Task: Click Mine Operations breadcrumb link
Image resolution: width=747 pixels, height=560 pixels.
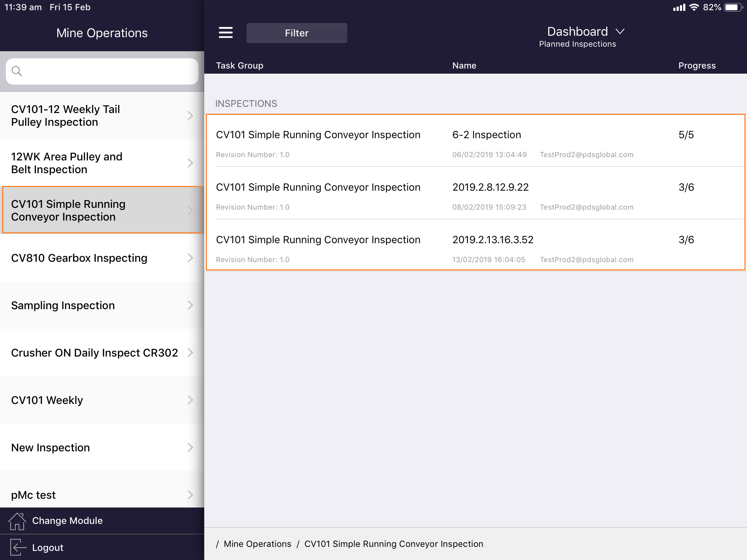Action: coord(258,544)
